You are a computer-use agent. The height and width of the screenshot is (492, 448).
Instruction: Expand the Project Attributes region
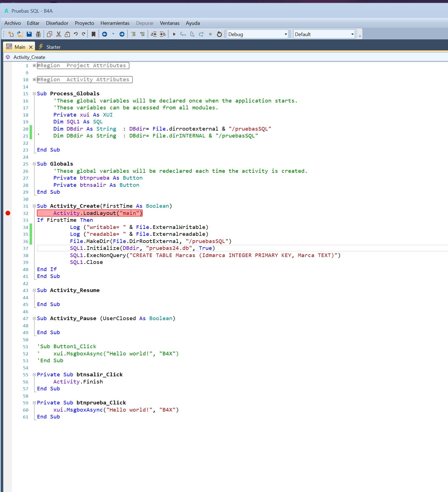click(x=34, y=66)
